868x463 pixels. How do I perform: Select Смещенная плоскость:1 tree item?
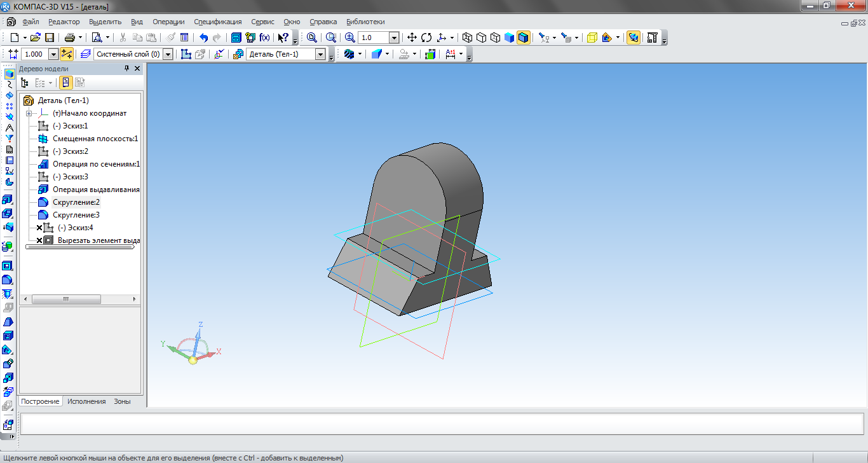(x=95, y=139)
